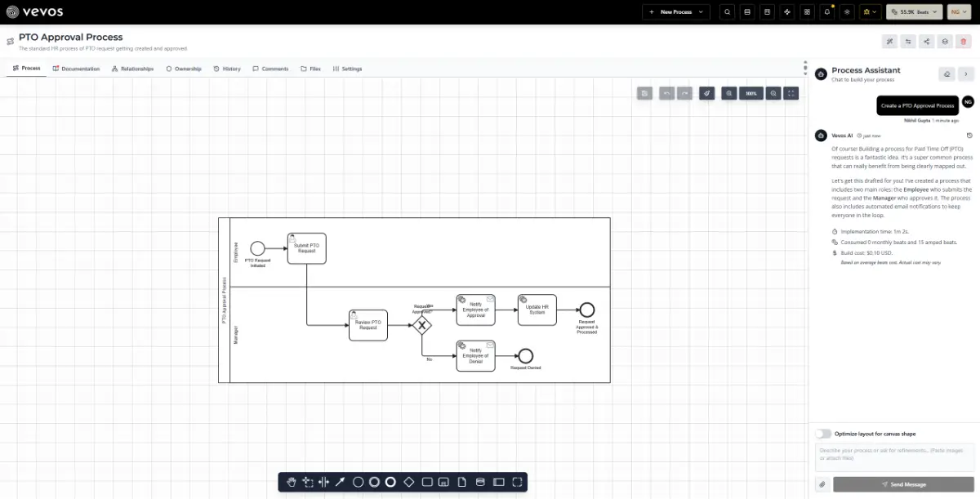This screenshot has width=980, height=499.
Task: Open the notifications bell
Action: coord(827,12)
